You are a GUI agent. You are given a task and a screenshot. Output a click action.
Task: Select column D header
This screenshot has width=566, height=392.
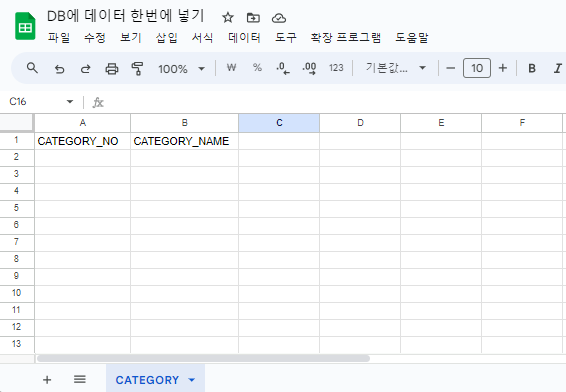point(360,123)
